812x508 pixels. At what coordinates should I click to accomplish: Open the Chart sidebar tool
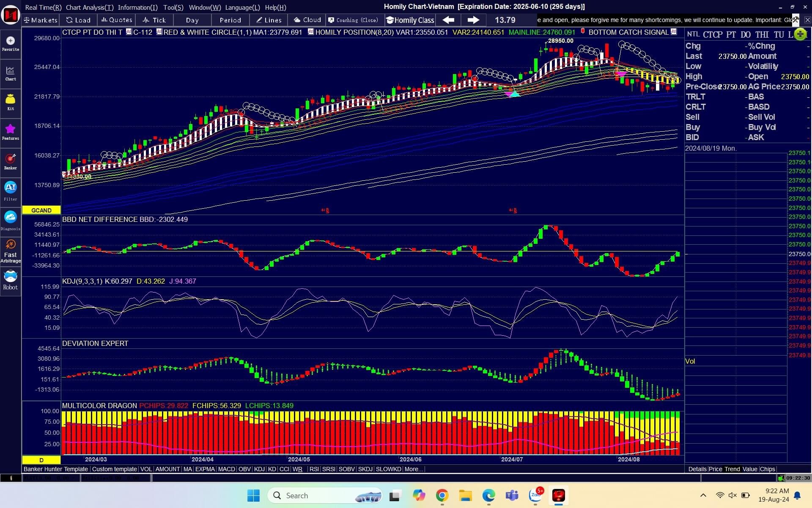(11, 73)
